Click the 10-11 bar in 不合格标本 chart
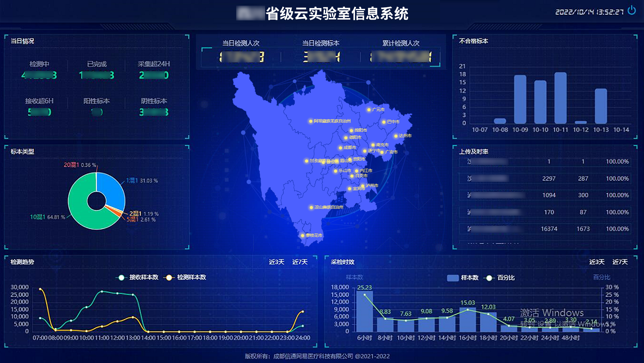This screenshot has width=644, height=363. point(560,98)
